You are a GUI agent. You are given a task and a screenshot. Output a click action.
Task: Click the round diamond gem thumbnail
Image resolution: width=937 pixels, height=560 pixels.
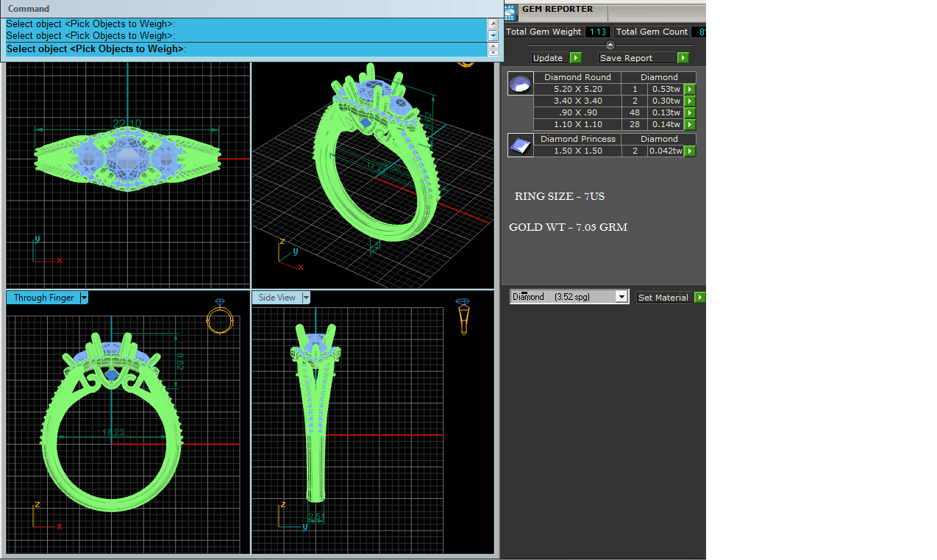(520, 84)
